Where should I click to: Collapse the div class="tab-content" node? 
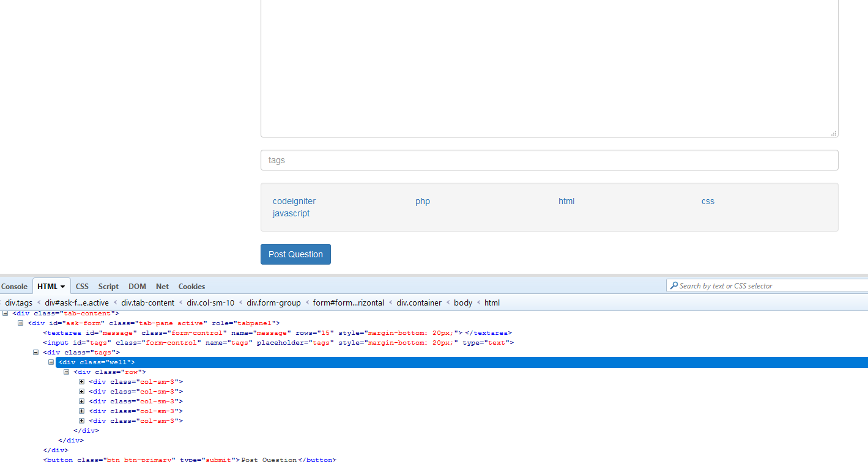(5, 313)
